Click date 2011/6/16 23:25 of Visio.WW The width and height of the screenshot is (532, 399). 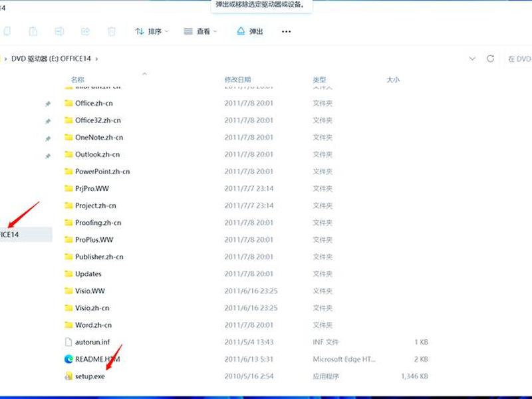pos(251,291)
